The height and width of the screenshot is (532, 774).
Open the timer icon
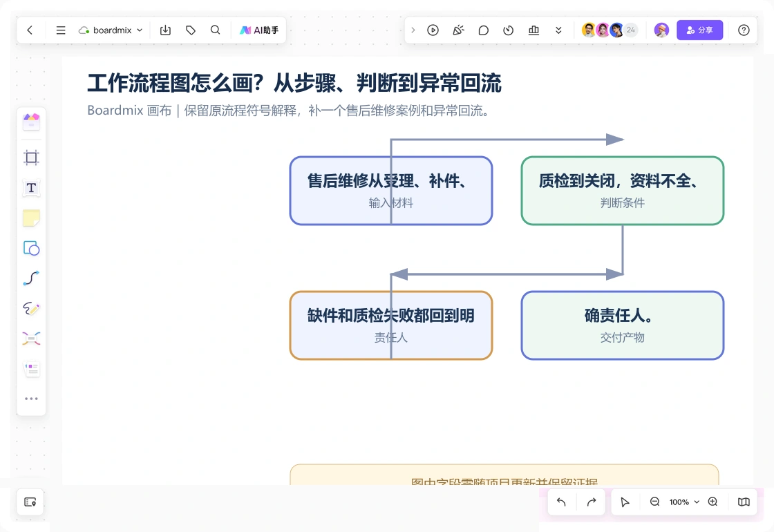(509, 30)
